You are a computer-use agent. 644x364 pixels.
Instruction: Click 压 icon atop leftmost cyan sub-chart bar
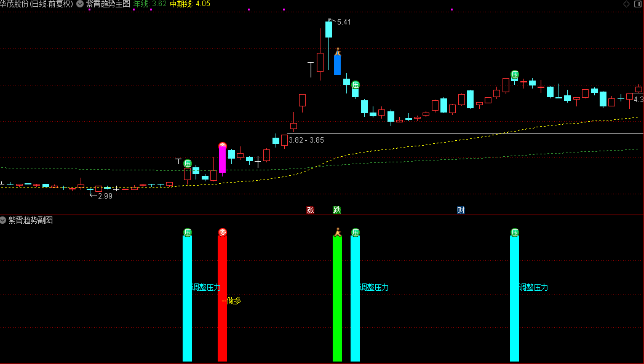188,232
